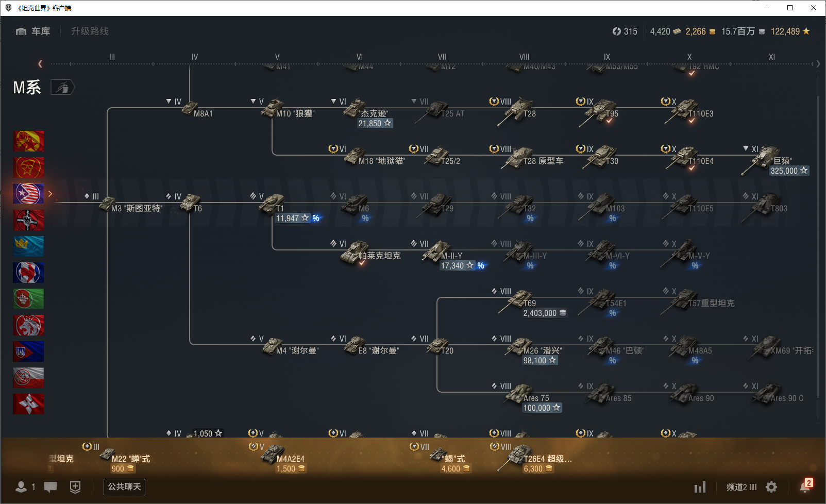The height and width of the screenshot is (504, 826).
Task: Select the light-blue flag with yellow crowns
Action: (28, 246)
